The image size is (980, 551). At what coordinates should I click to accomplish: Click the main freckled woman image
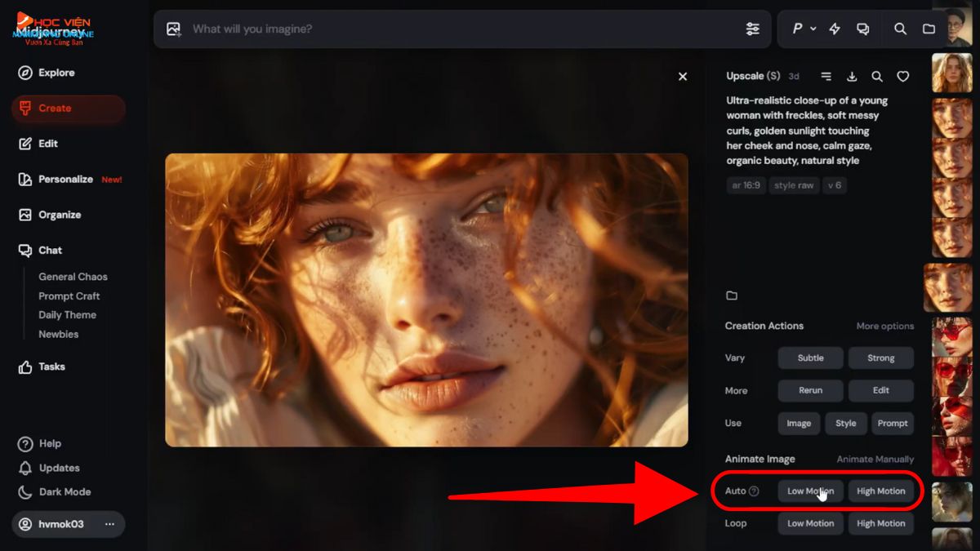426,300
